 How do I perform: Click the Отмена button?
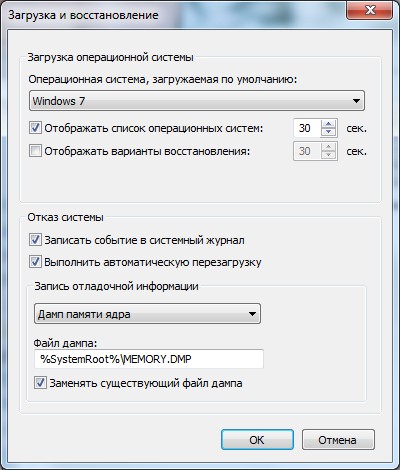tap(338, 440)
